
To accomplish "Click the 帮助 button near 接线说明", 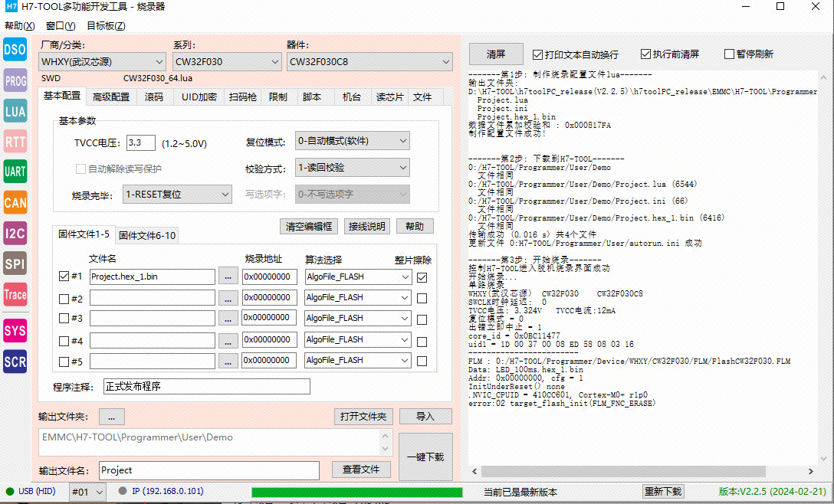I will (415, 227).
